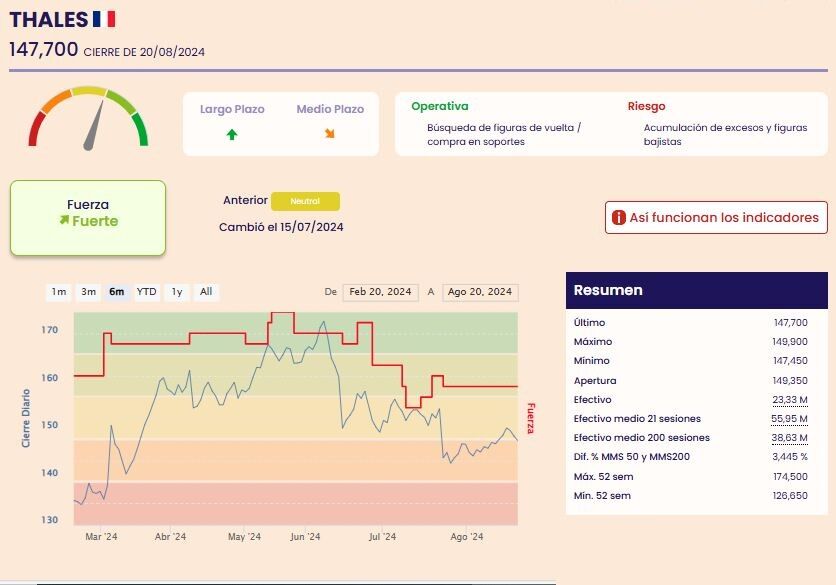This screenshot has height=585, width=836.
Task: Click the Ago '24 chart axis label
Action: (x=467, y=536)
